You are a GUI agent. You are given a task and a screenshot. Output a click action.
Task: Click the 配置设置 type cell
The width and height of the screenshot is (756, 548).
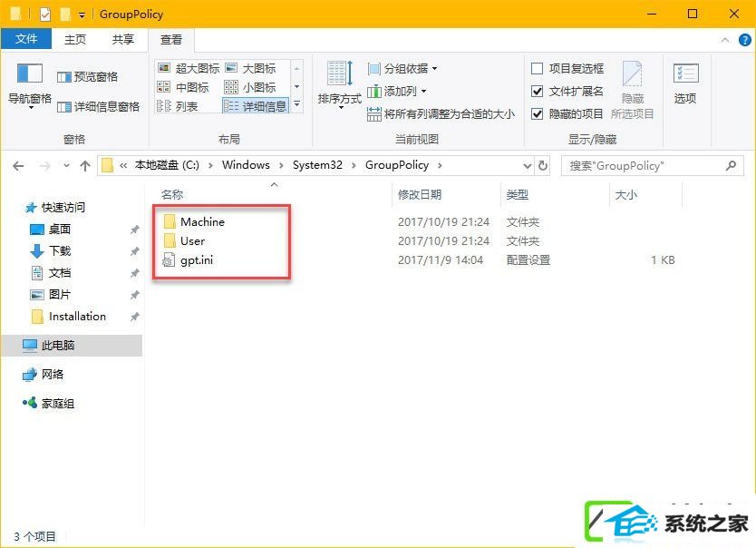click(528, 260)
